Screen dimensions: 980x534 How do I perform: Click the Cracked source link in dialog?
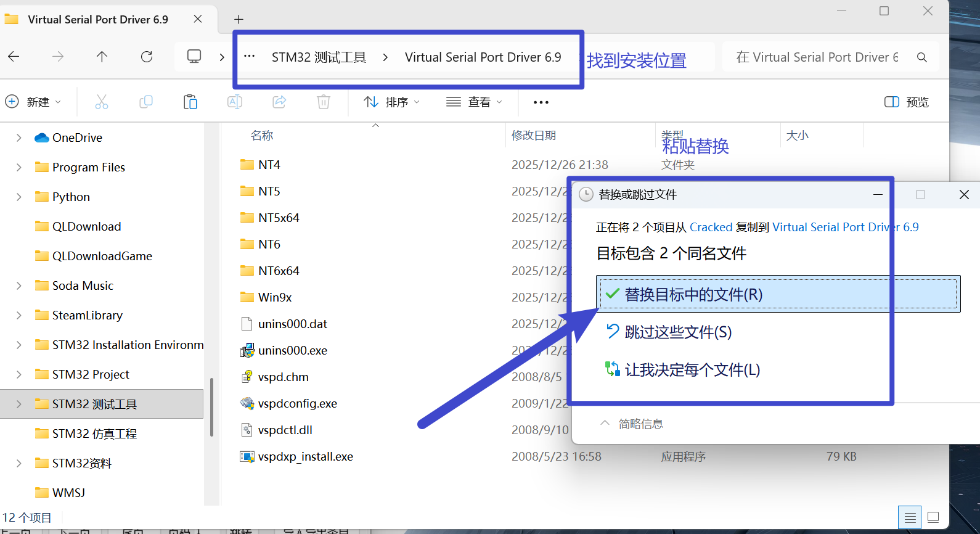[x=711, y=228]
